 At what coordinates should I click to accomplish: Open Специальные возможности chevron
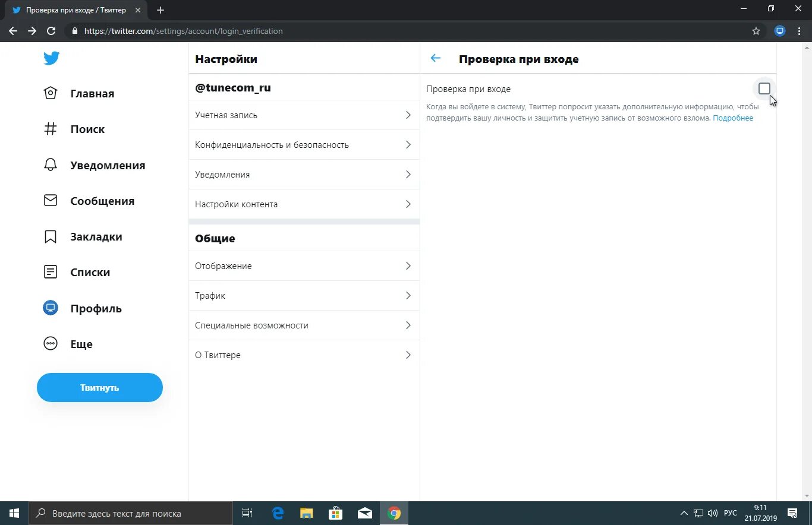408,325
